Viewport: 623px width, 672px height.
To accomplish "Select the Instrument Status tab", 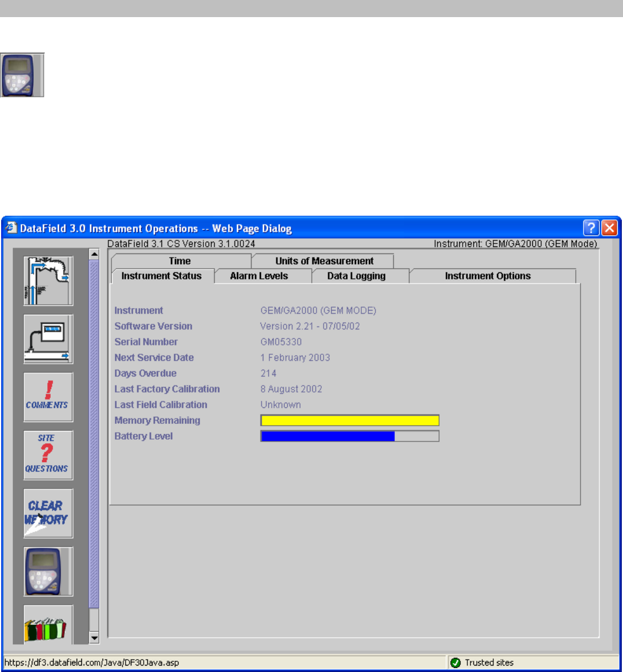I will (161, 276).
